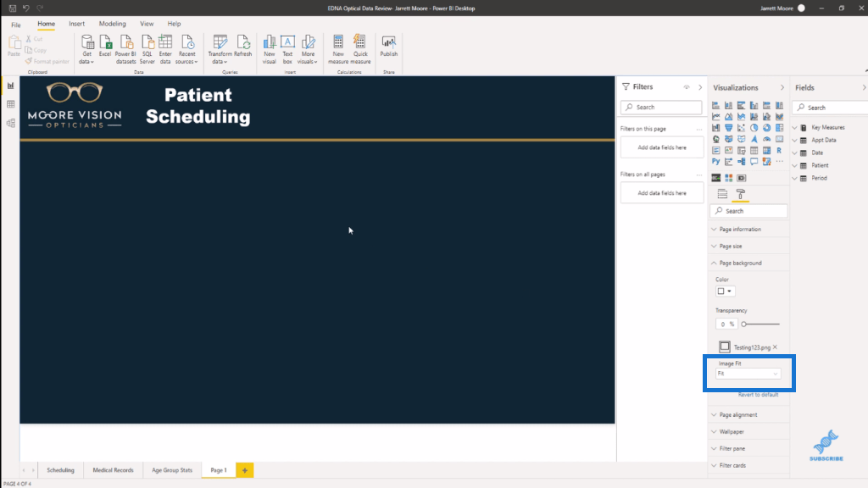Expand Page information section
868x488 pixels.
point(748,229)
